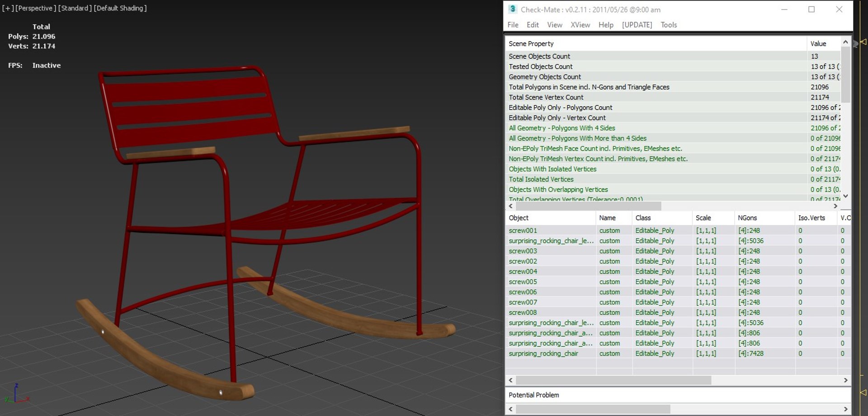Click the [UPDATE] menu item

pyautogui.click(x=637, y=25)
